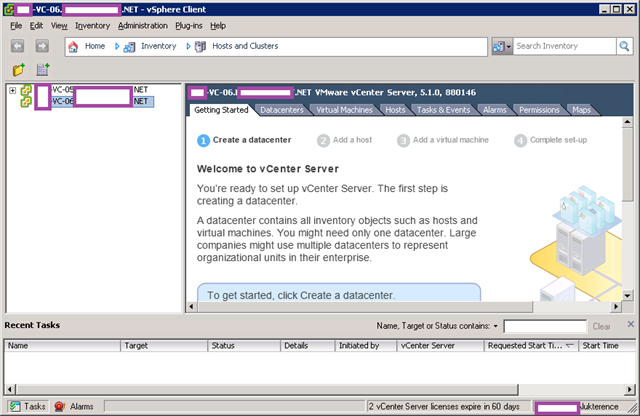Open the Plug-ins menu
The image size is (640, 416).
189,26
